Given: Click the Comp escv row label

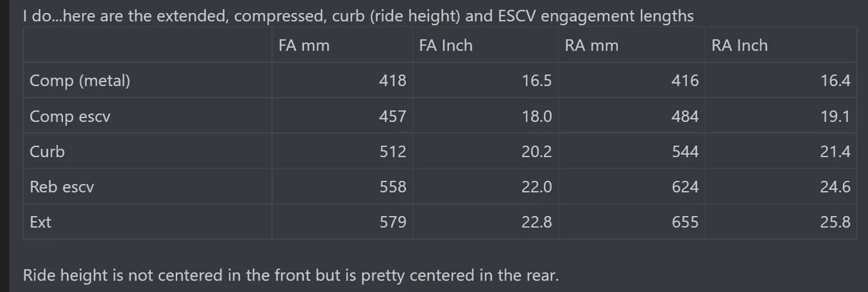Looking at the screenshot, I should [70, 116].
